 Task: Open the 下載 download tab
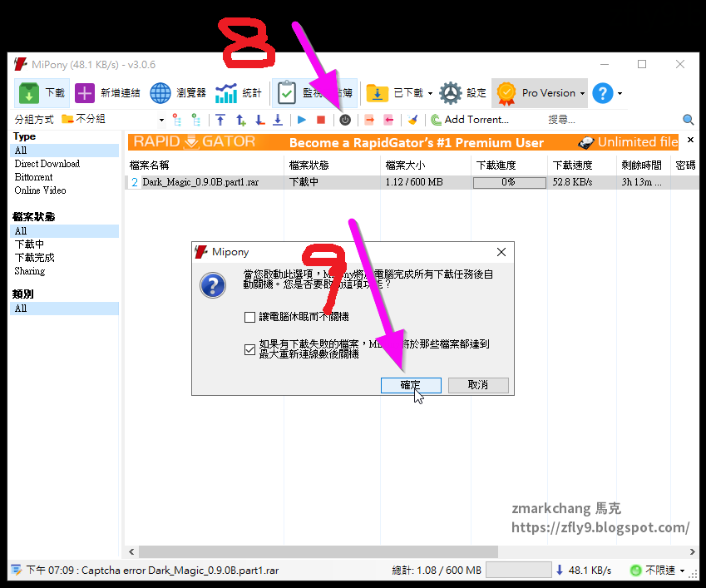tap(42, 93)
